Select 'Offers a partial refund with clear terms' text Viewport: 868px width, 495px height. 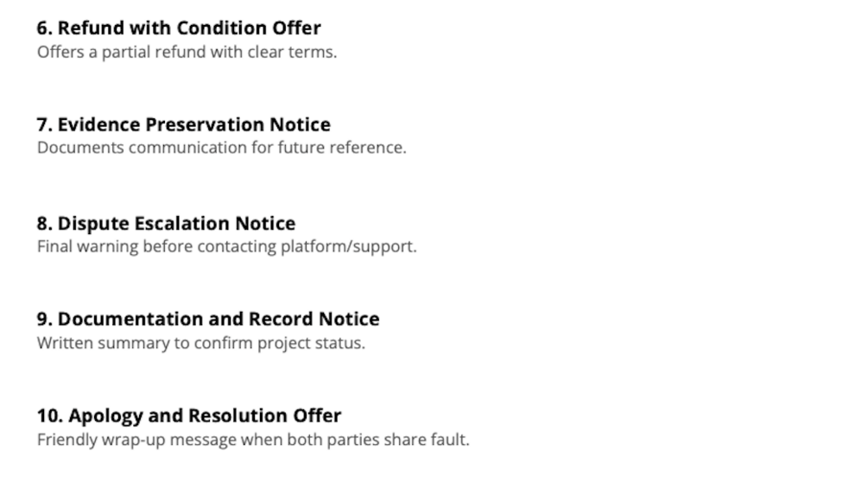tap(187, 52)
